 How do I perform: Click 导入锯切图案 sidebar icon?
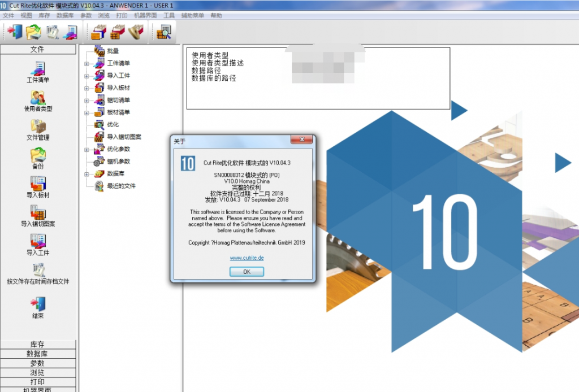pos(38,215)
